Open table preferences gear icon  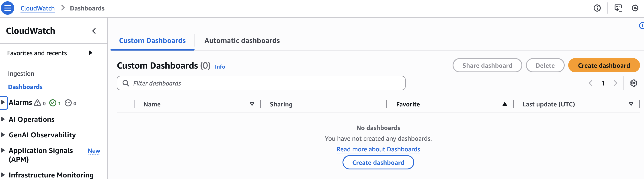[633, 83]
